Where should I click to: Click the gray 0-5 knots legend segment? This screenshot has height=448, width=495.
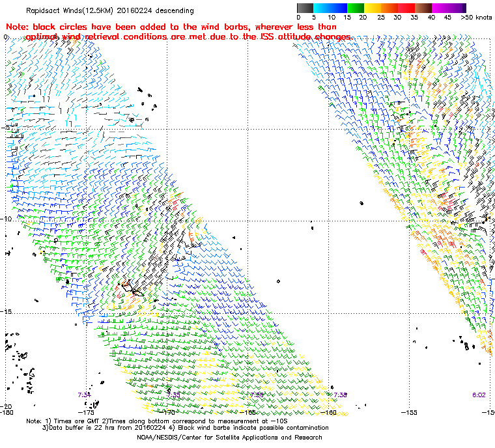tap(305, 8)
